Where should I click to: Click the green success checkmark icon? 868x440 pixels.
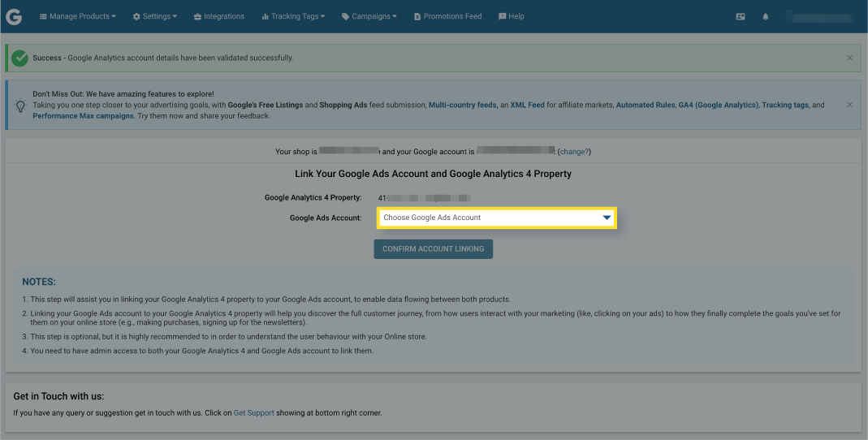click(x=19, y=58)
